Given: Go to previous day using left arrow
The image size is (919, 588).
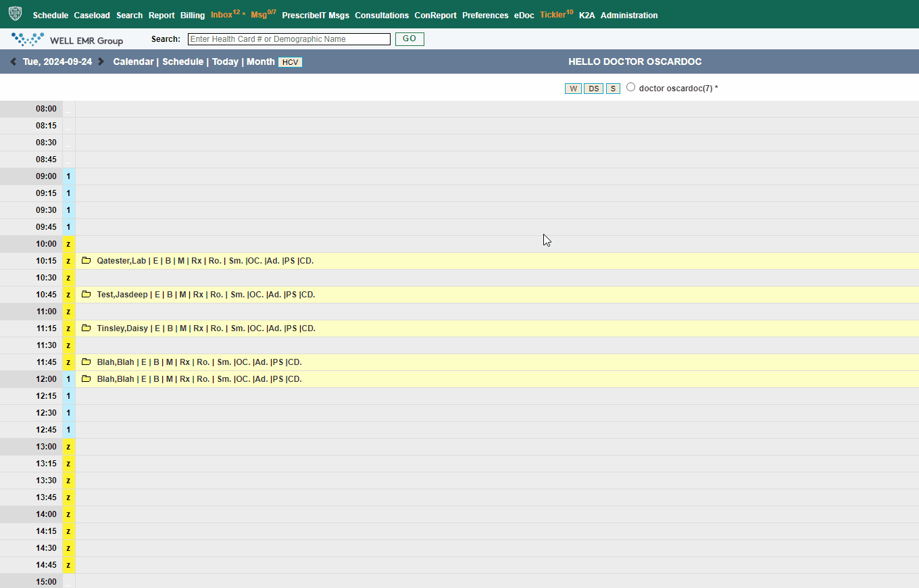Looking at the screenshot, I should click(x=13, y=62).
